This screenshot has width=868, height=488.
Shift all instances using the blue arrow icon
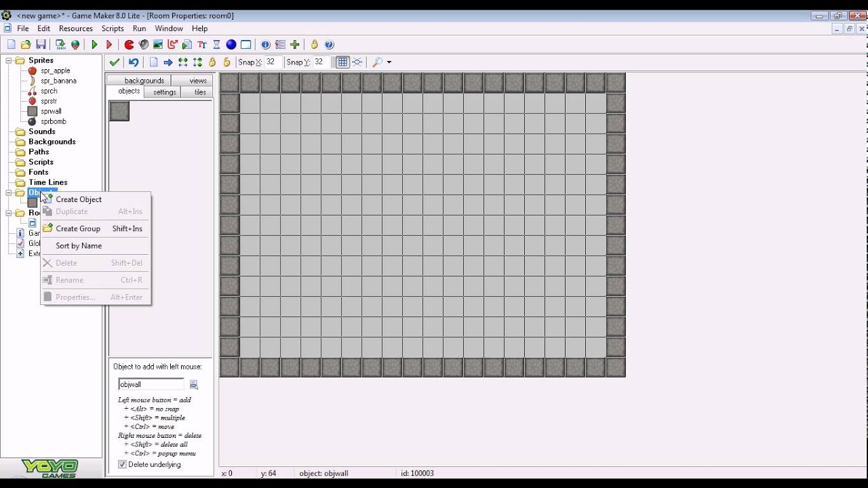click(168, 62)
